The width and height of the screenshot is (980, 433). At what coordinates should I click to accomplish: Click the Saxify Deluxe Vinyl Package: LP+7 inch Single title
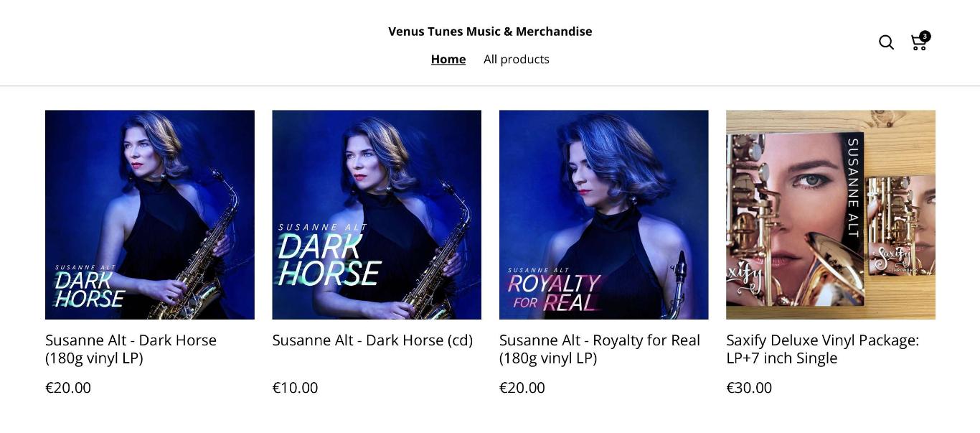(x=822, y=349)
